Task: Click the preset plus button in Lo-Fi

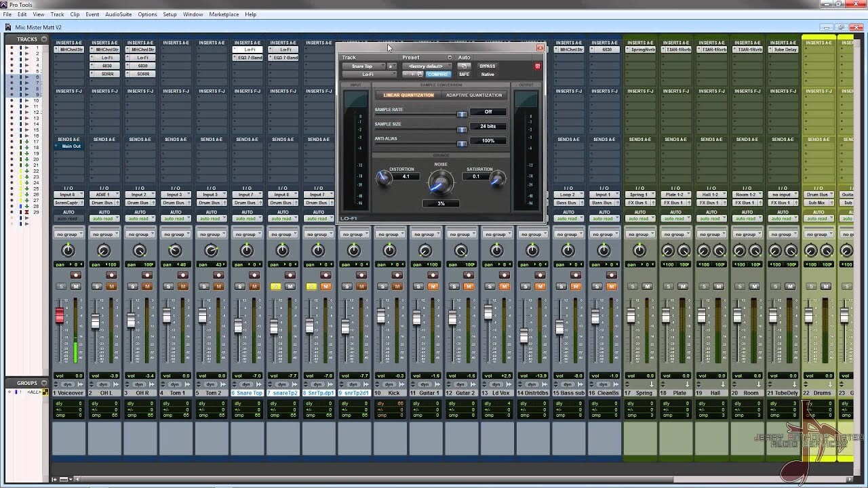Action: pos(414,74)
